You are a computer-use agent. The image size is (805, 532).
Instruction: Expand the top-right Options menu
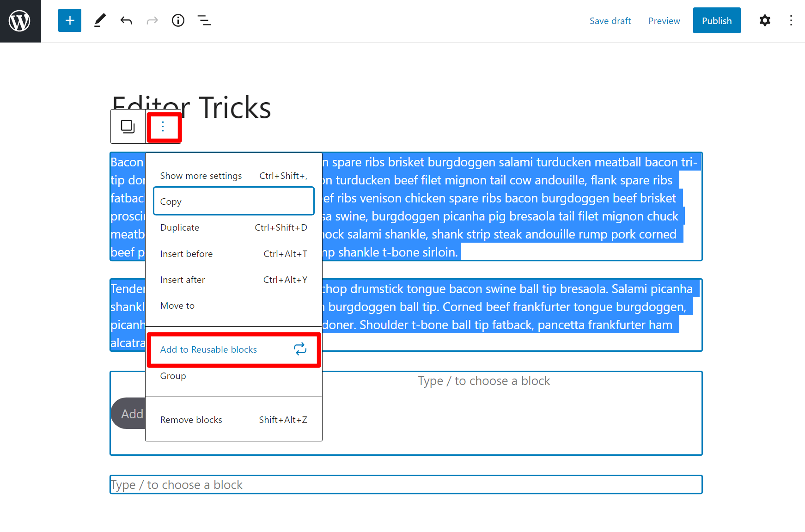coord(791,21)
